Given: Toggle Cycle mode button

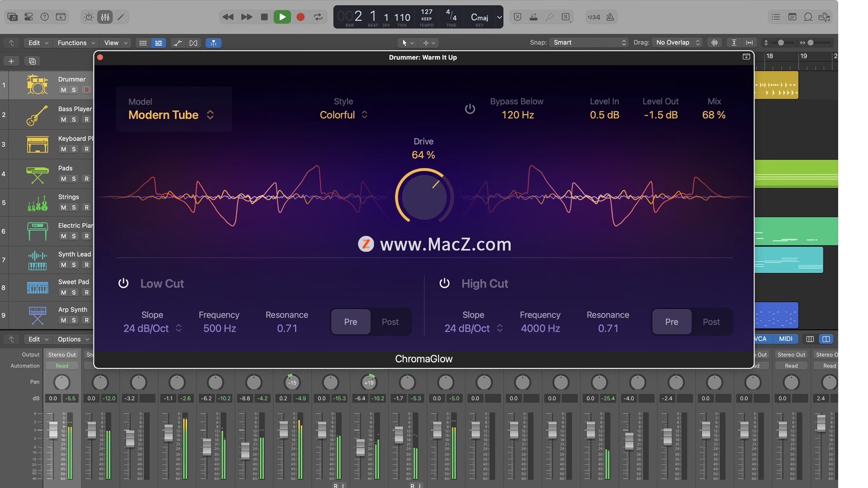Looking at the screenshot, I should [318, 17].
